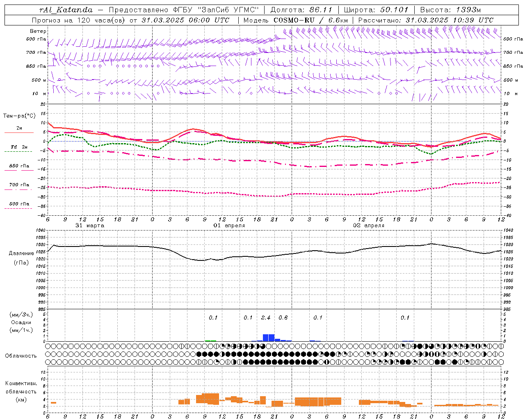The image size is (525, 420).
Task: Click the Прогноз на 120 часа(ов) text
Action: pos(79,20)
